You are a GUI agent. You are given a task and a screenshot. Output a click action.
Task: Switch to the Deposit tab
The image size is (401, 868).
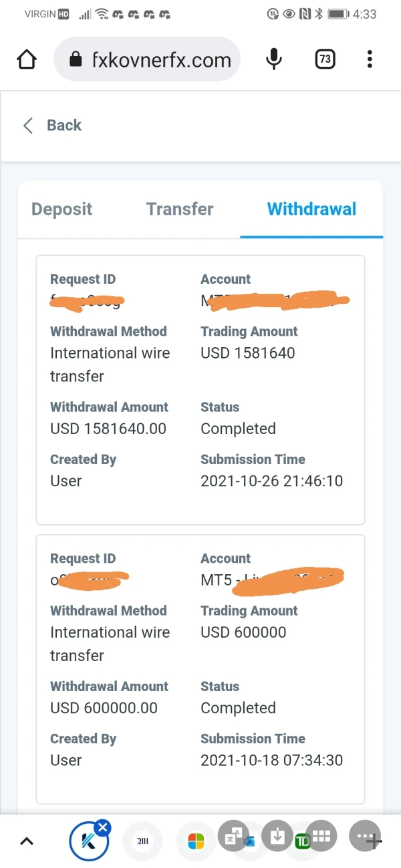click(61, 209)
